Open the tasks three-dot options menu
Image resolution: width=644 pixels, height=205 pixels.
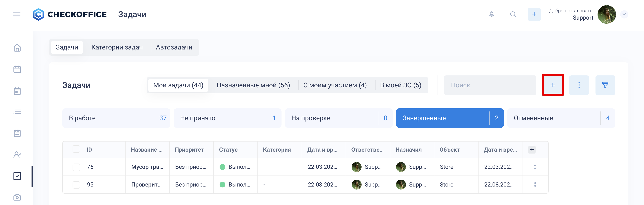579,85
